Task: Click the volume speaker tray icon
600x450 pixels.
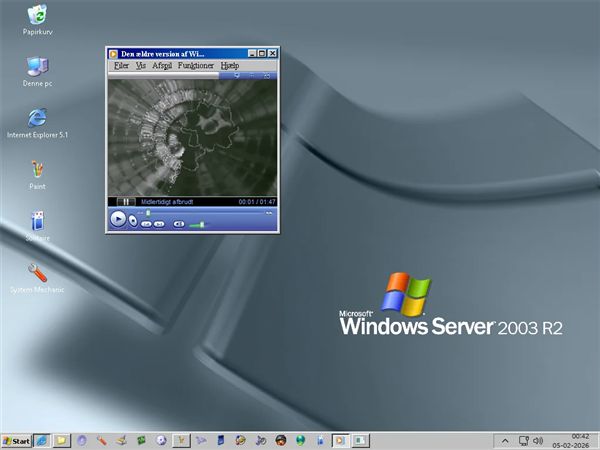Action: pyautogui.click(x=538, y=441)
